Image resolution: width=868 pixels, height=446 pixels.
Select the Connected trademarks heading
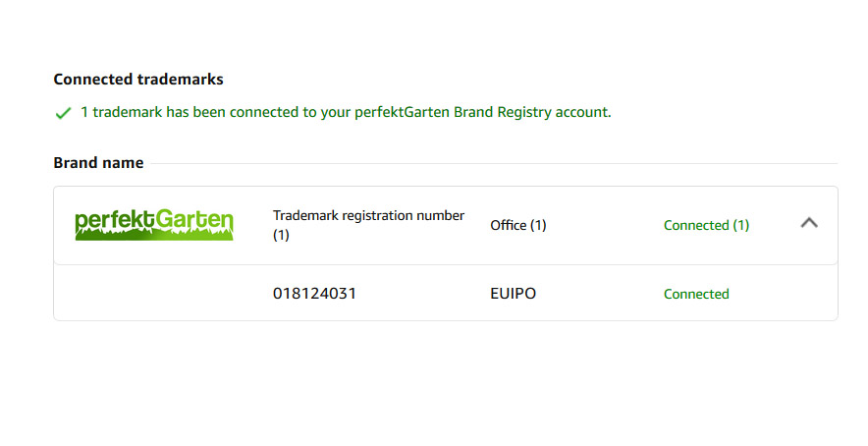138,80
